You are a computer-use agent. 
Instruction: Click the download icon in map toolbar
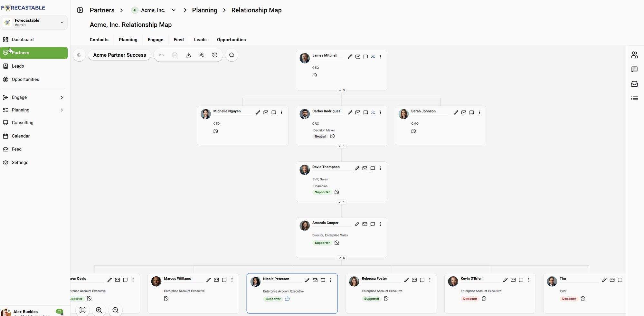pos(188,55)
